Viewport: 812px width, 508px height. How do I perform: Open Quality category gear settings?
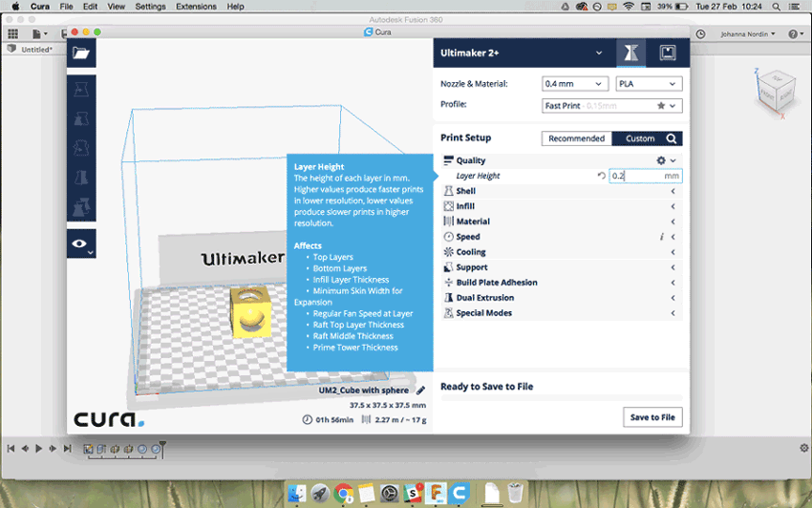(661, 160)
